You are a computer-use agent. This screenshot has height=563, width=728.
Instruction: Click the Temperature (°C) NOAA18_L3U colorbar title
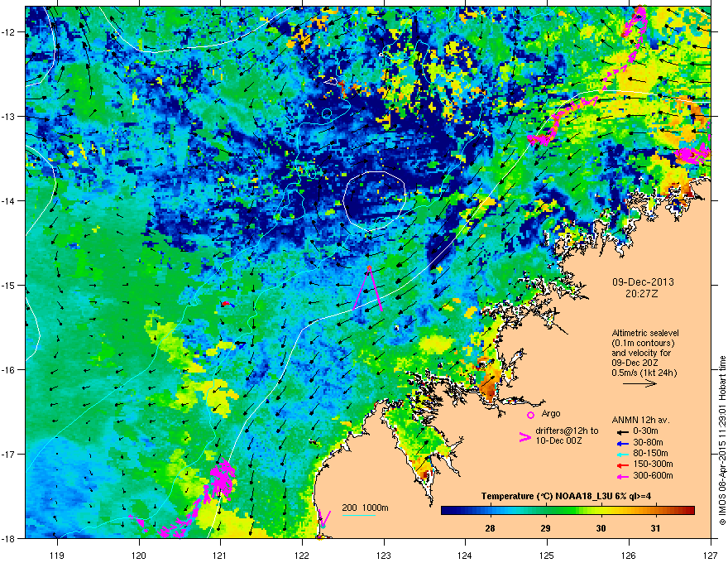point(566,496)
